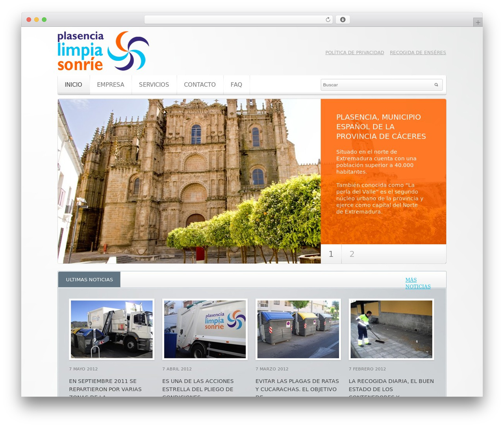Close the browser window with the red button
Image resolution: width=504 pixels, height=427 pixels.
[29, 20]
